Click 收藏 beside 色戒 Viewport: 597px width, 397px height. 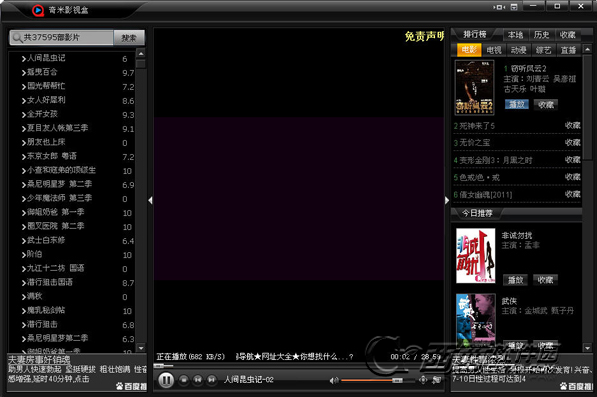(x=573, y=177)
